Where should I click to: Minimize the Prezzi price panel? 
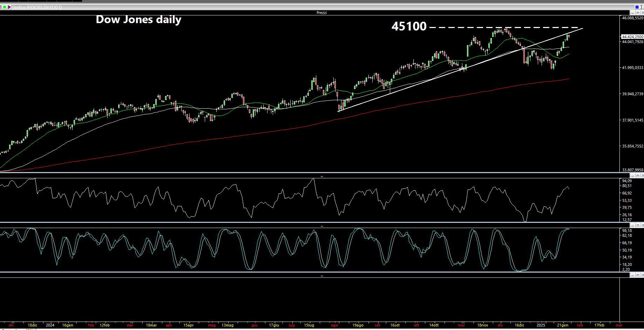pyautogui.click(x=632, y=13)
